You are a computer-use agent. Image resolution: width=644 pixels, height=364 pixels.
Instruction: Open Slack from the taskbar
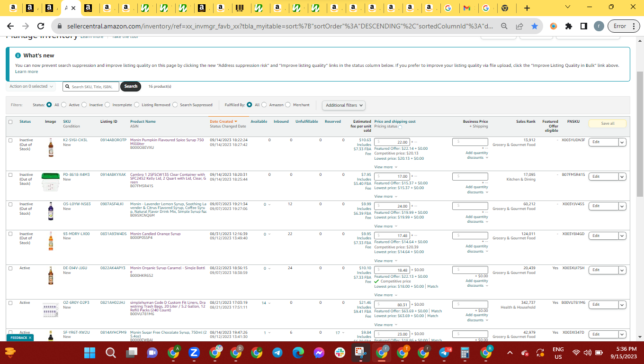(340, 353)
